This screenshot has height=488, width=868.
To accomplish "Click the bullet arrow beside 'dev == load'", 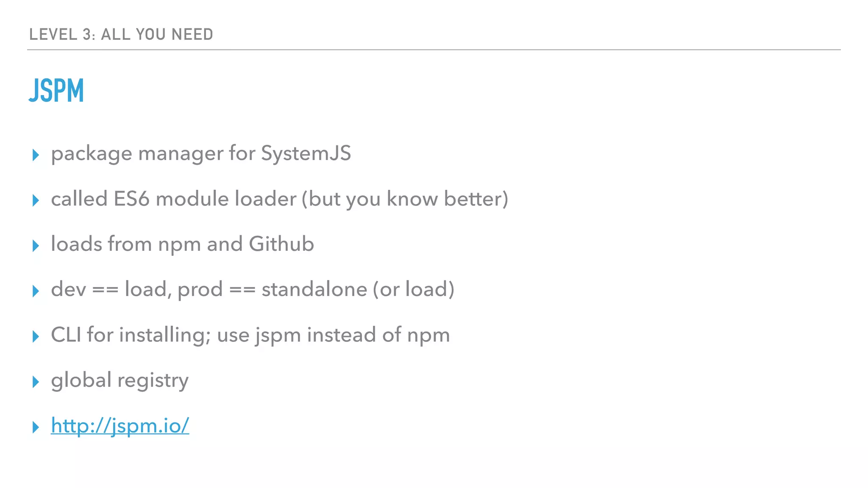I will point(36,291).
